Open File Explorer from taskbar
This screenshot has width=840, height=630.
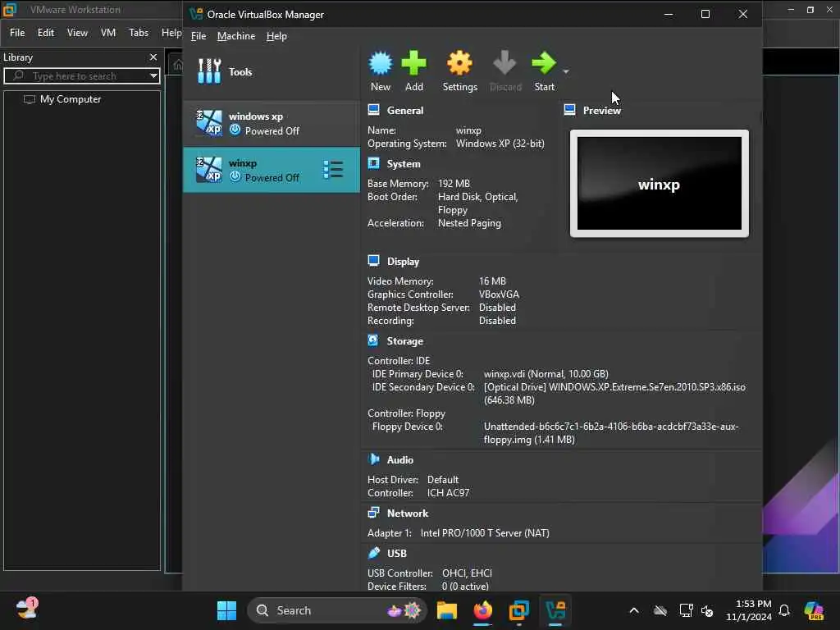point(447,610)
